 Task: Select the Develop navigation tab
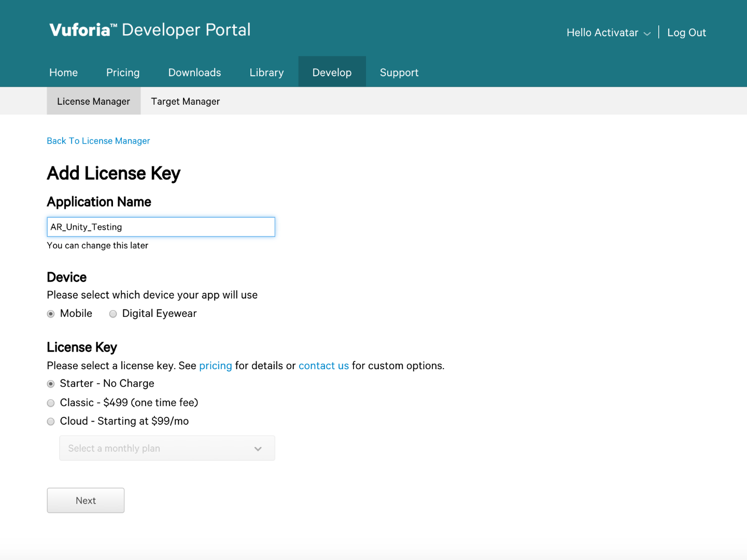pyautogui.click(x=332, y=73)
